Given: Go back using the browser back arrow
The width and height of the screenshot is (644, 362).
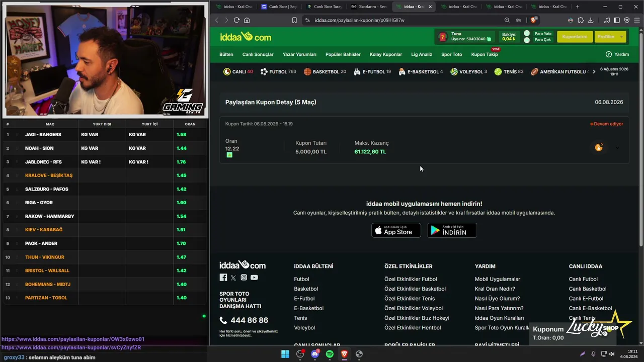Looking at the screenshot, I should [x=217, y=20].
